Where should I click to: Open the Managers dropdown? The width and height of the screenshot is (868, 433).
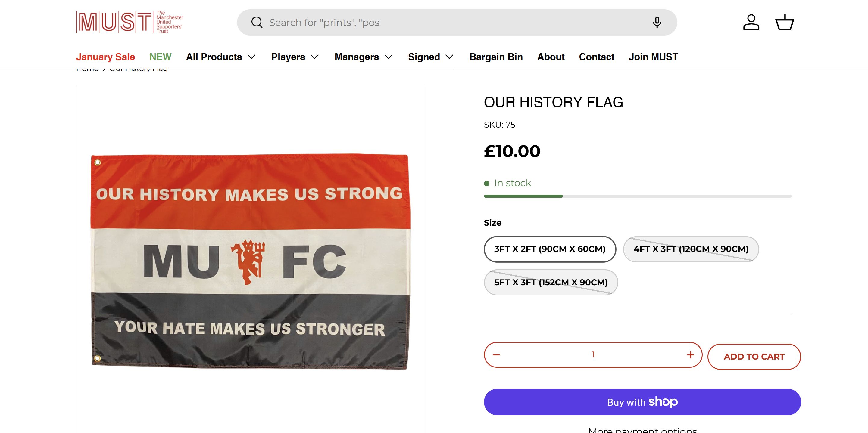tap(363, 57)
